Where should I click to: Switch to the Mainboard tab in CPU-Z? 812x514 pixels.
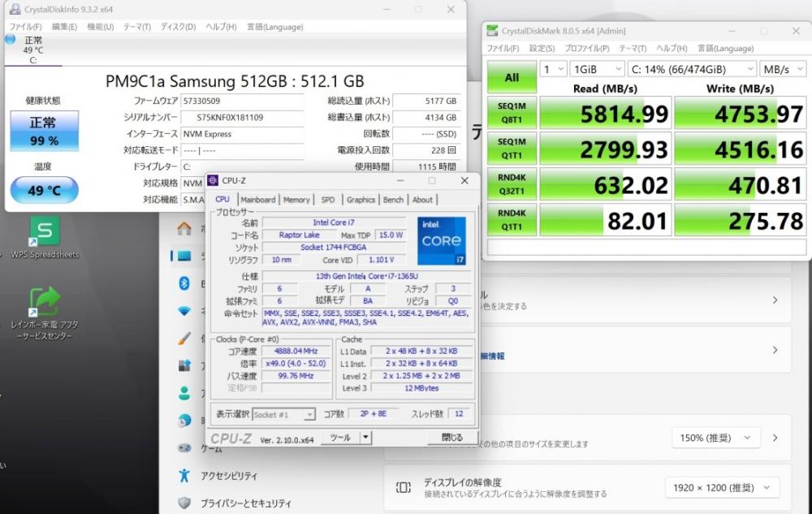tap(258, 200)
